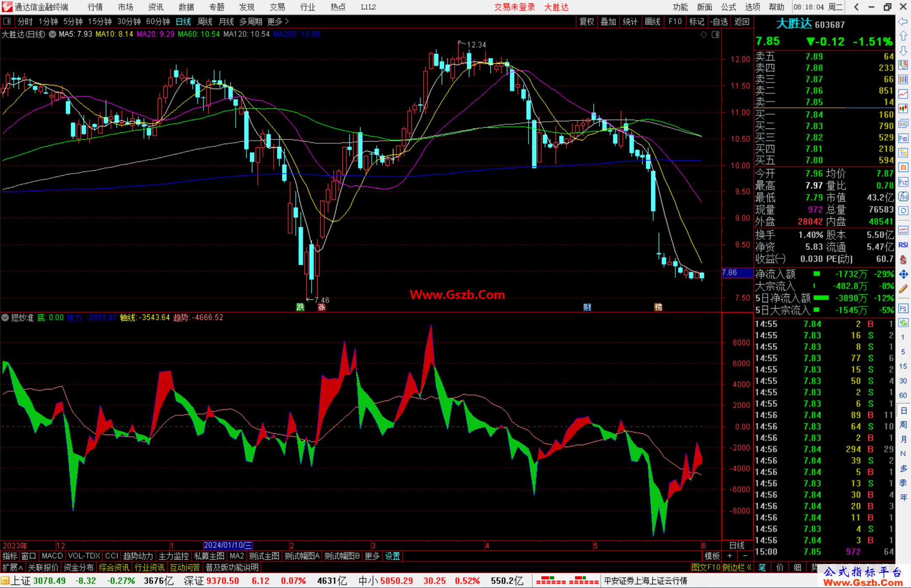Click the FS sidebar icon
911x588 pixels.
pos(903,309)
